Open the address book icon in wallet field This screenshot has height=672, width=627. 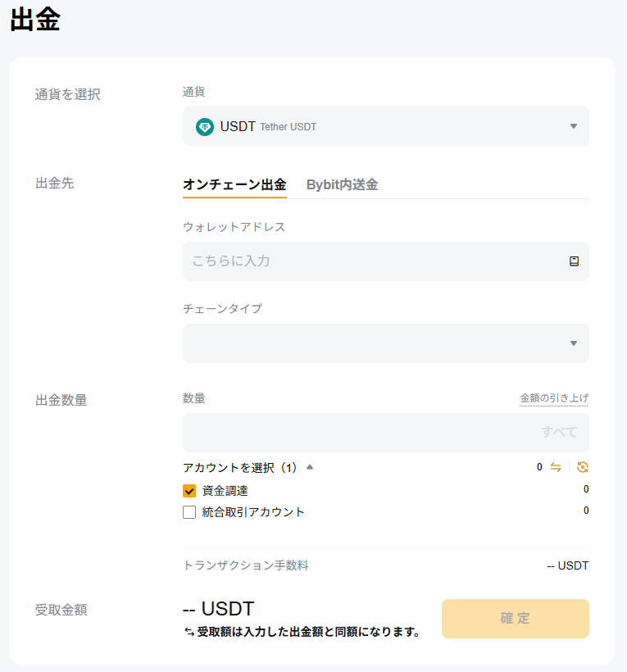[574, 261]
